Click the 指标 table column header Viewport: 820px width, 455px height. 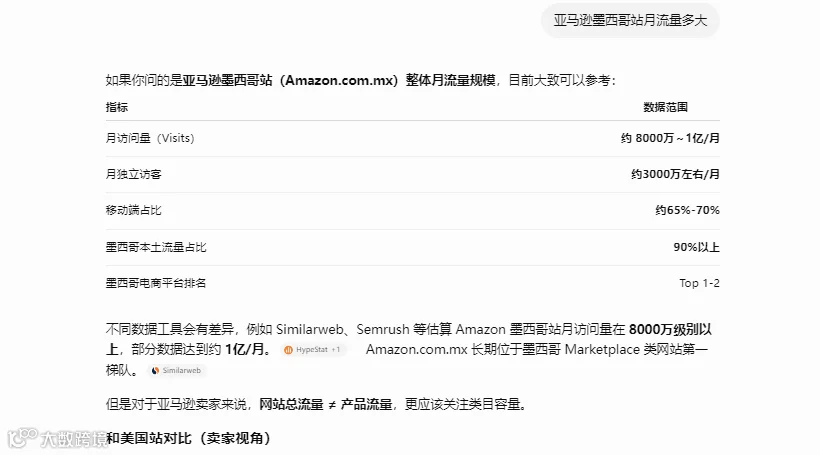tap(117, 107)
